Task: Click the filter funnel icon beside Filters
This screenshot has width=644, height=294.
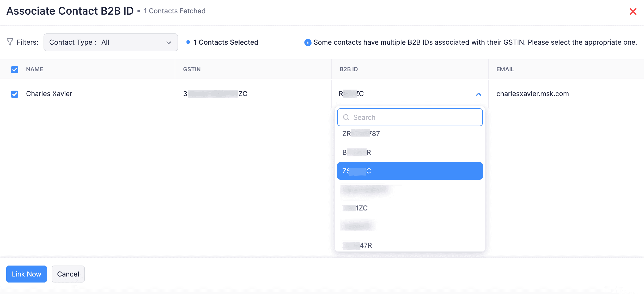Action: pyautogui.click(x=10, y=42)
